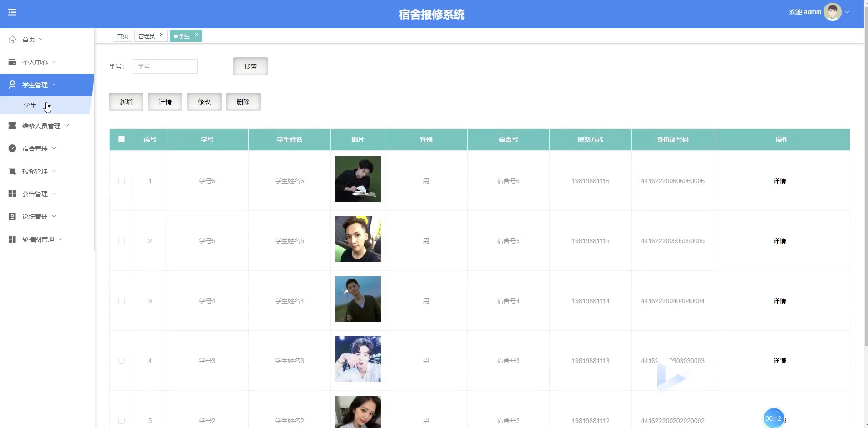
Task: Click phone number 19819881116
Action: (591, 181)
